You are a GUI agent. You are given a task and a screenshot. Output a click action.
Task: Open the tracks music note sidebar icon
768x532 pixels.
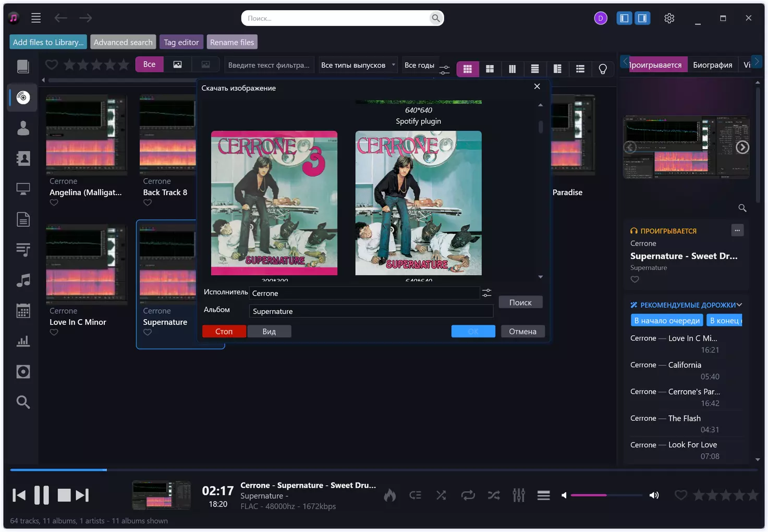pos(23,280)
